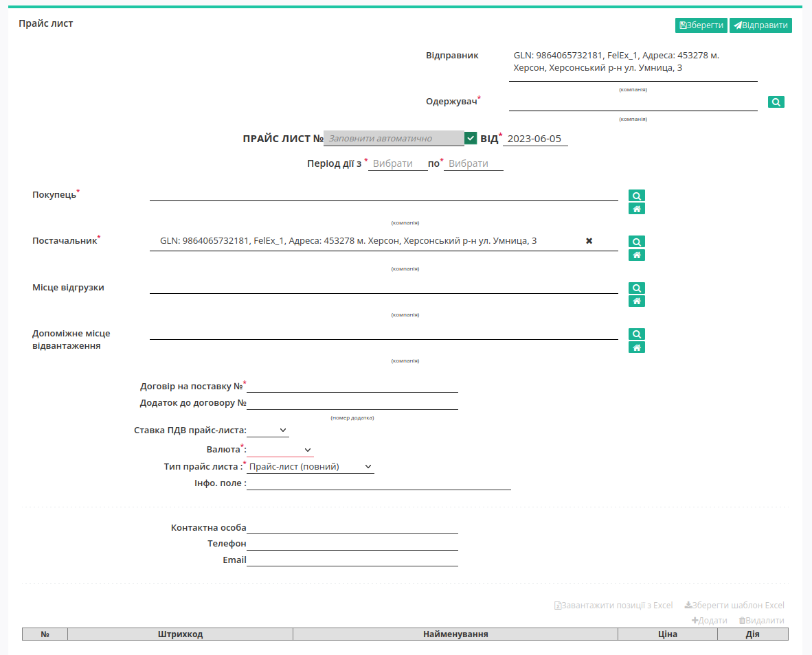Click the price list number field
812x655 pixels.
[x=394, y=138]
